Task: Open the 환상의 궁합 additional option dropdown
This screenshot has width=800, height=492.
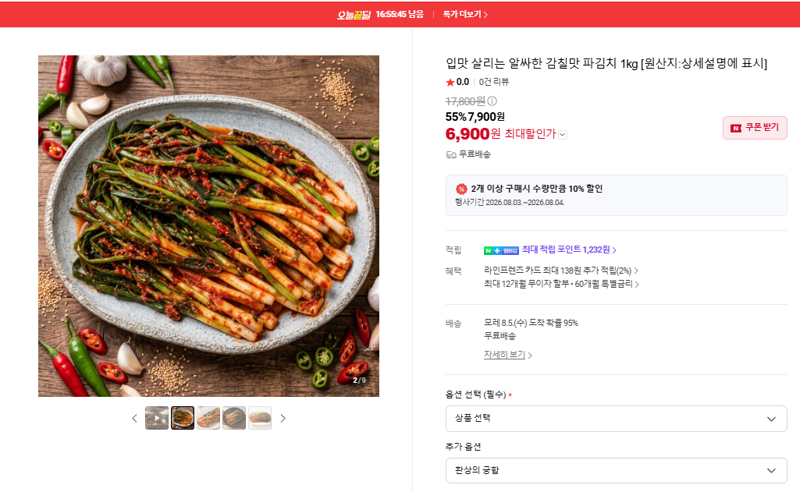Action: [x=616, y=471]
